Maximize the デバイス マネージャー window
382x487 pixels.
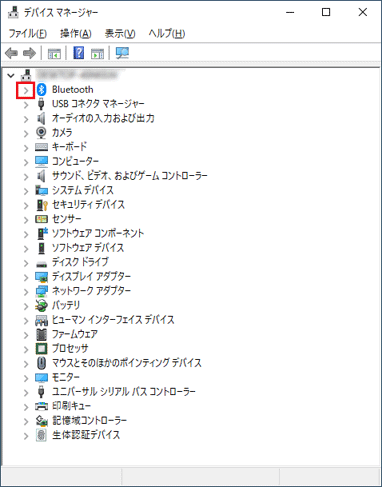[x=326, y=12]
